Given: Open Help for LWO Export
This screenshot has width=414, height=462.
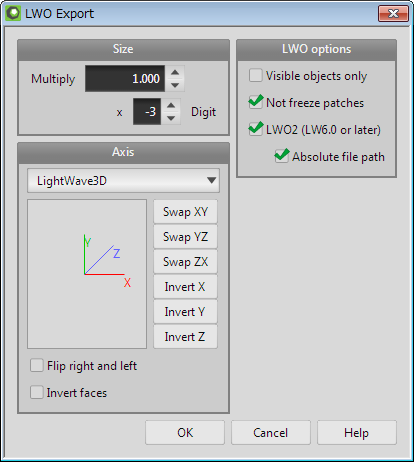Looking at the screenshot, I should tap(357, 433).
